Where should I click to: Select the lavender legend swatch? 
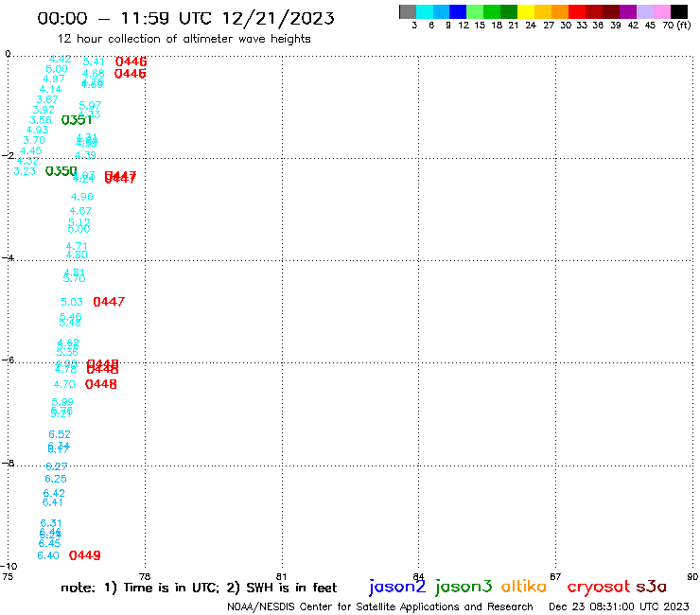click(x=644, y=11)
